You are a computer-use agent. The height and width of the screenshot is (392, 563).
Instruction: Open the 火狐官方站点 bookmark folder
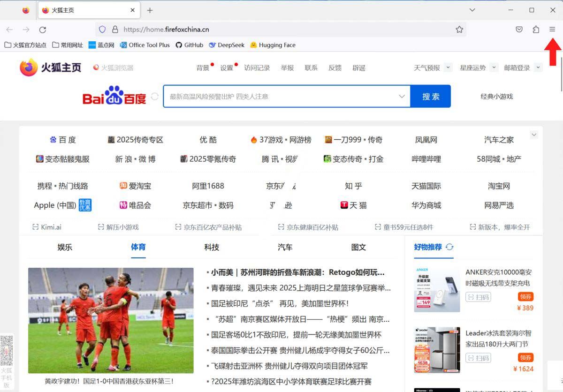[25, 45]
